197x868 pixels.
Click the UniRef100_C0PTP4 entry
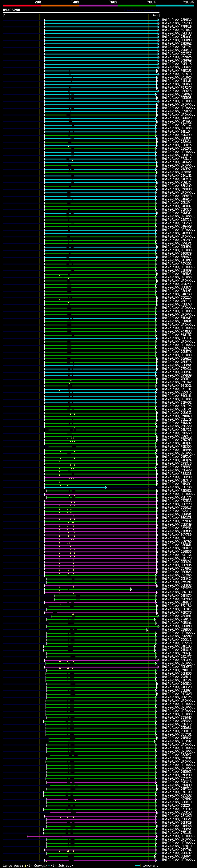tap(176, 47)
